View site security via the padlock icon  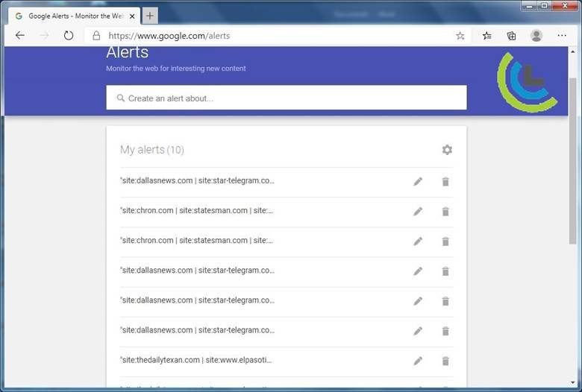[96, 36]
